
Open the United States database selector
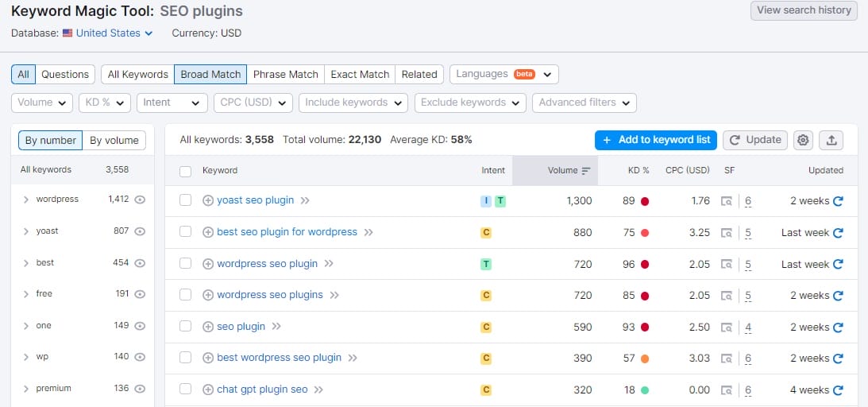108,33
